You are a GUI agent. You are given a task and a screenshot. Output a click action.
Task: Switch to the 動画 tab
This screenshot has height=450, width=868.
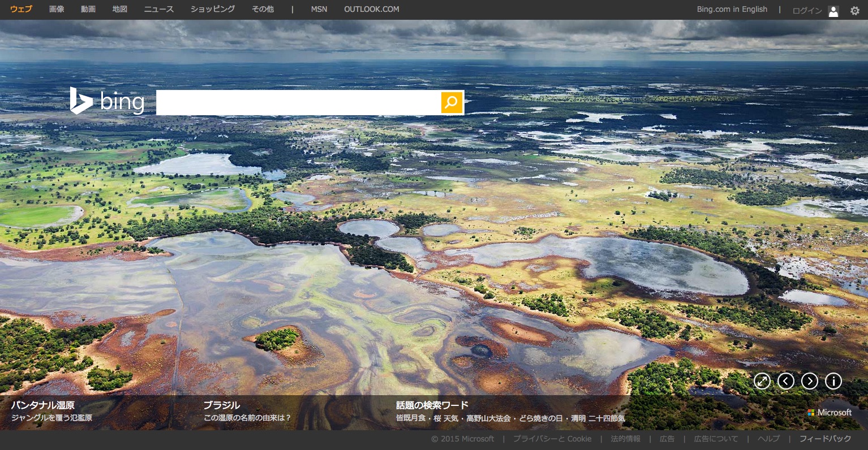tap(88, 9)
